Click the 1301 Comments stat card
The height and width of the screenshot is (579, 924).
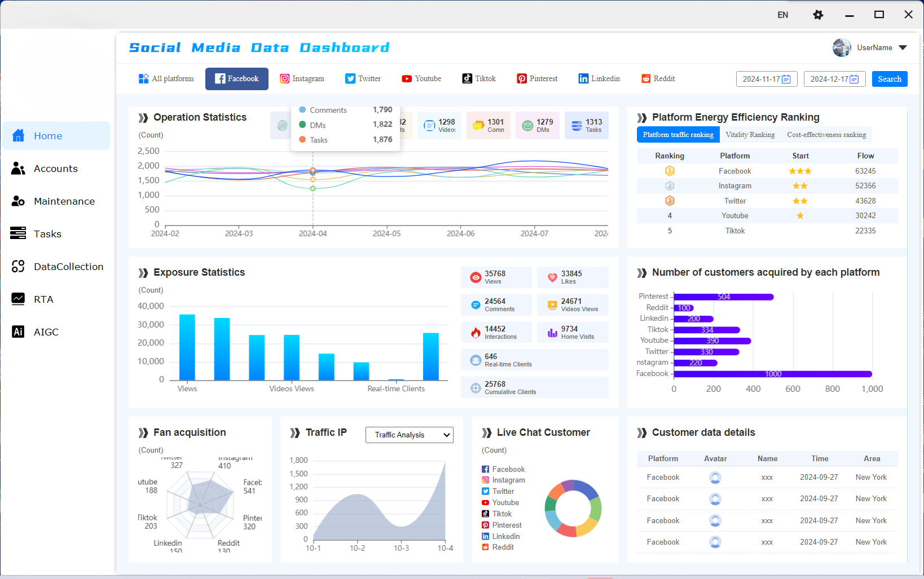click(x=489, y=125)
